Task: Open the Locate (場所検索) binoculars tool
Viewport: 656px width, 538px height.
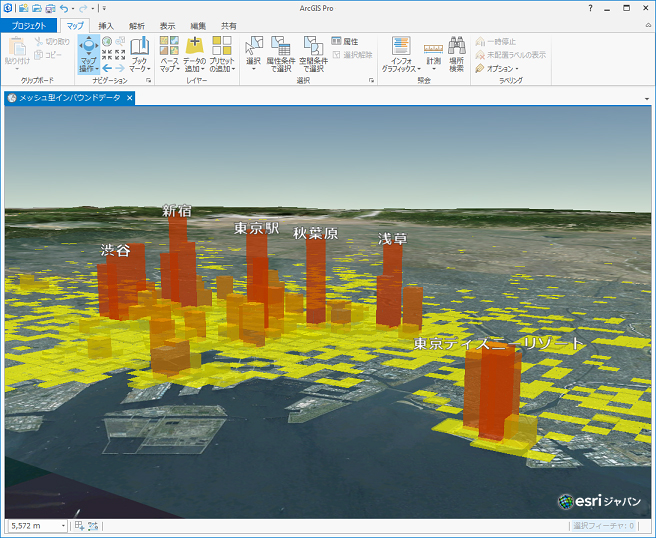Action: [x=456, y=46]
